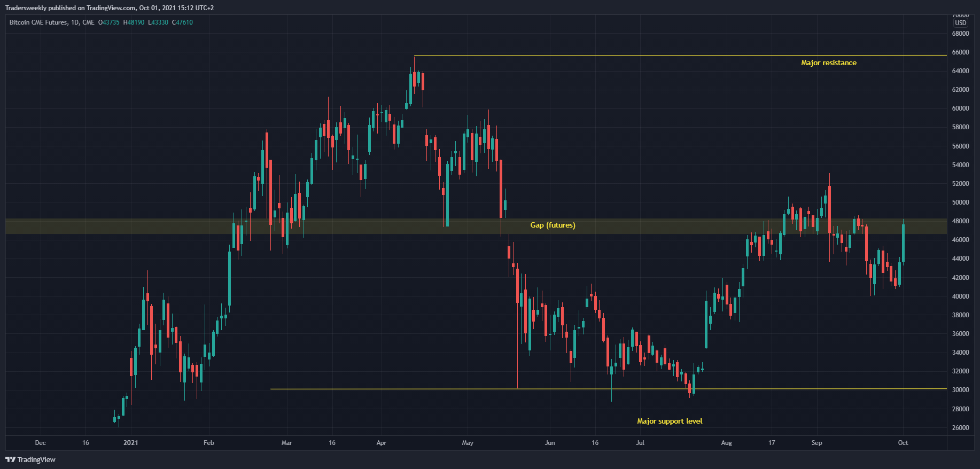Click the 'Tradersweekly published on TradingView.com' header text
Image resolution: width=980 pixels, height=469 pixels.
[71, 8]
